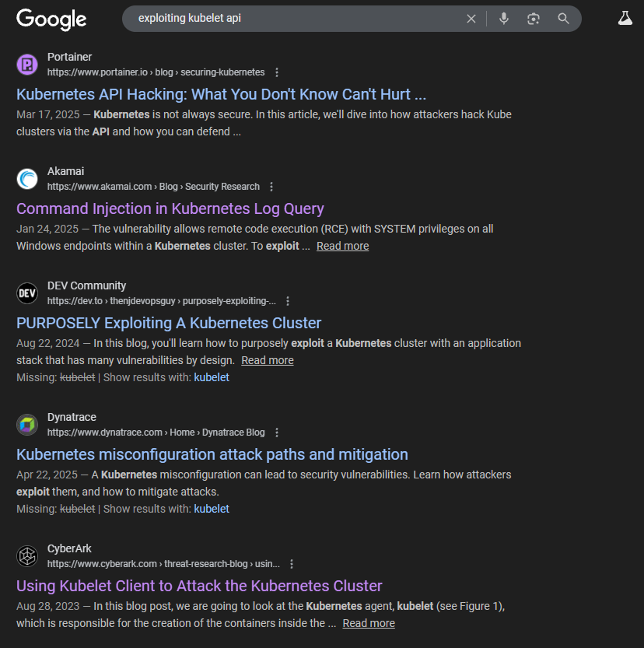Open search by image lens icon
Viewport: 644px width, 648px height.
534,19
